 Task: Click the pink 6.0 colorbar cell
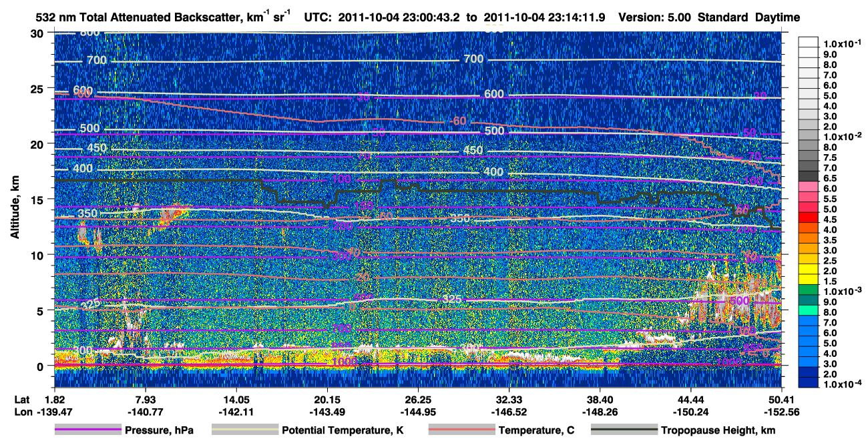pyautogui.click(x=809, y=189)
